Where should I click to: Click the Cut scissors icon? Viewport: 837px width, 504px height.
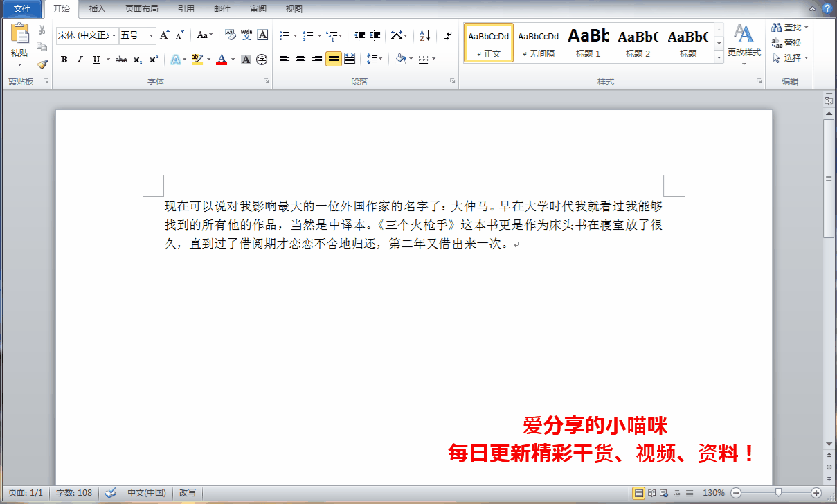(x=42, y=30)
